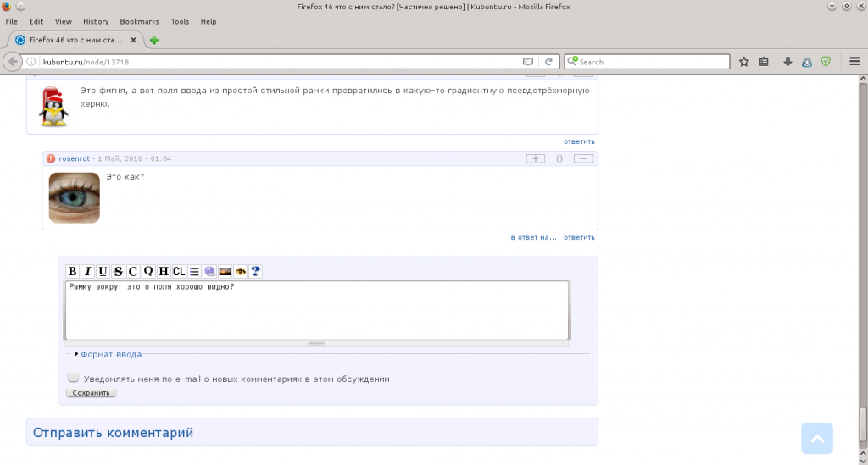
Task: Click the C code formatting button
Action: (x=133, y=272)
